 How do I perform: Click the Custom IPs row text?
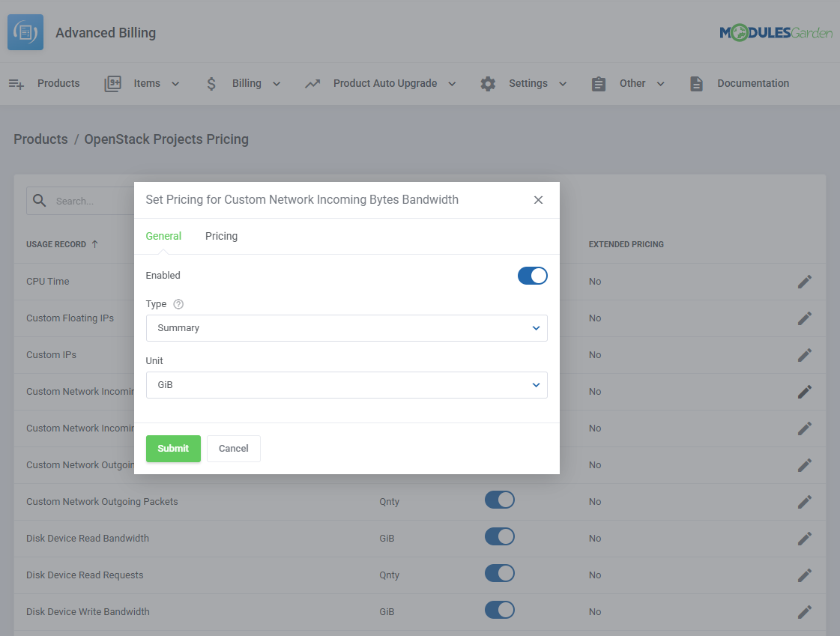pos(52,354)
